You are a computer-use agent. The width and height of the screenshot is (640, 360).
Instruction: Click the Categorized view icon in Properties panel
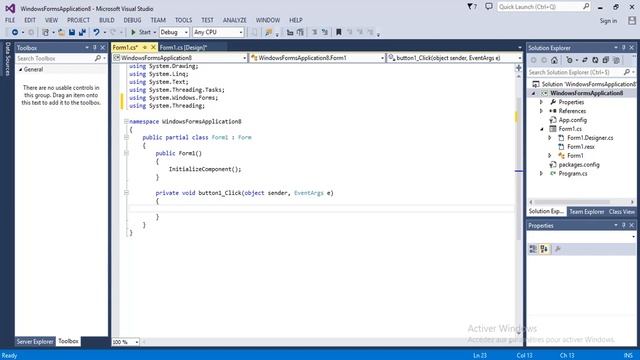[533, 249]
